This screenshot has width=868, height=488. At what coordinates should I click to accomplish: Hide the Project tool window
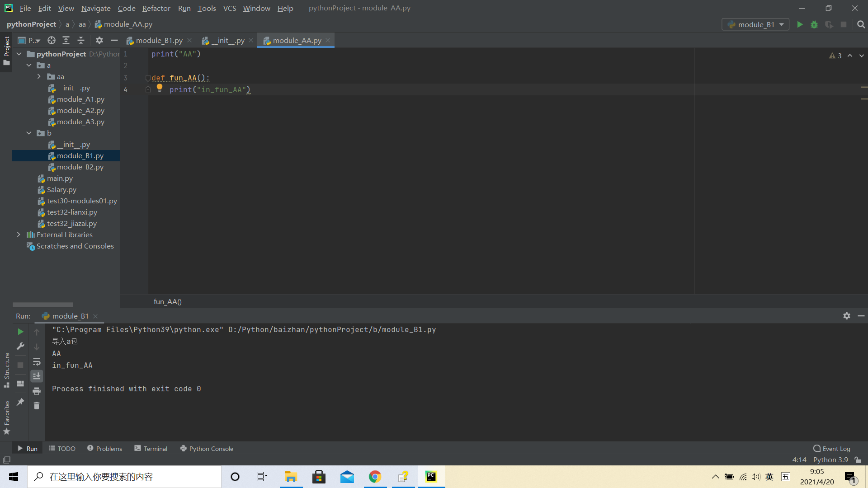tap(114, 40)
